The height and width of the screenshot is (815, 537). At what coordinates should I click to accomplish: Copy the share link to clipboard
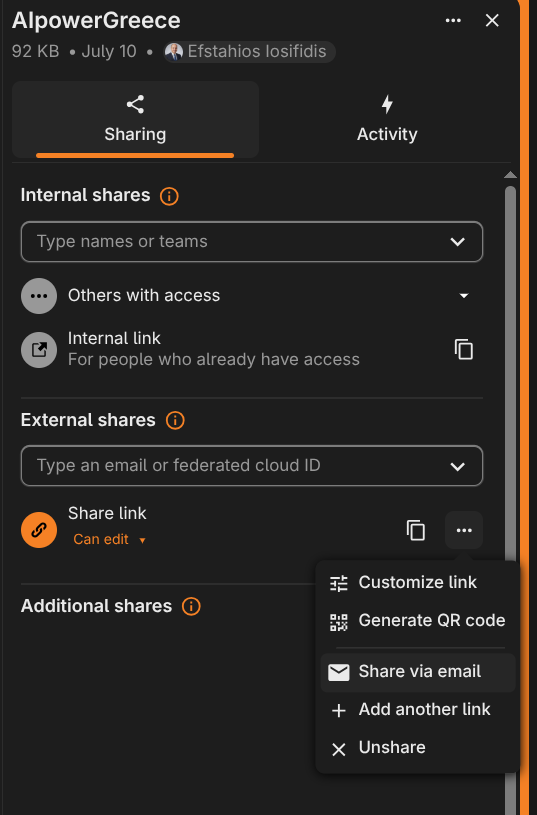click(415, 530)
